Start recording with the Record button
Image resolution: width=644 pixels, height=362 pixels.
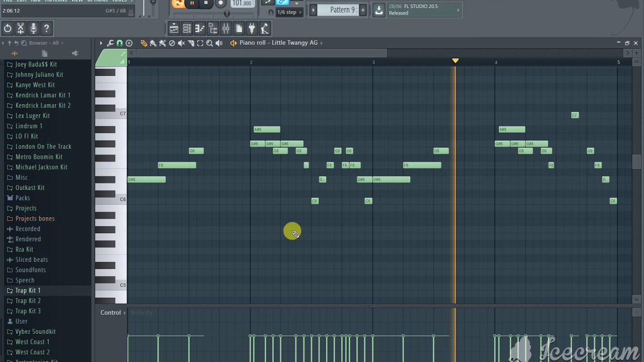(220, 4)
